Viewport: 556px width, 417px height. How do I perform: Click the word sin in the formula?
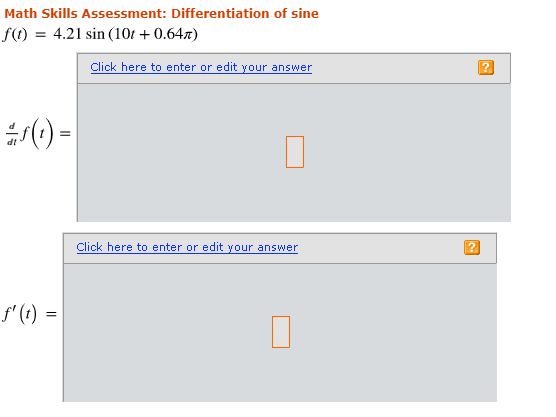[x=95, y=34]
